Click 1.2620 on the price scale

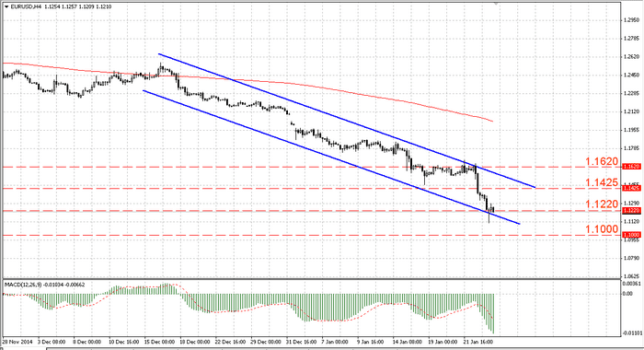click(631, 57)
